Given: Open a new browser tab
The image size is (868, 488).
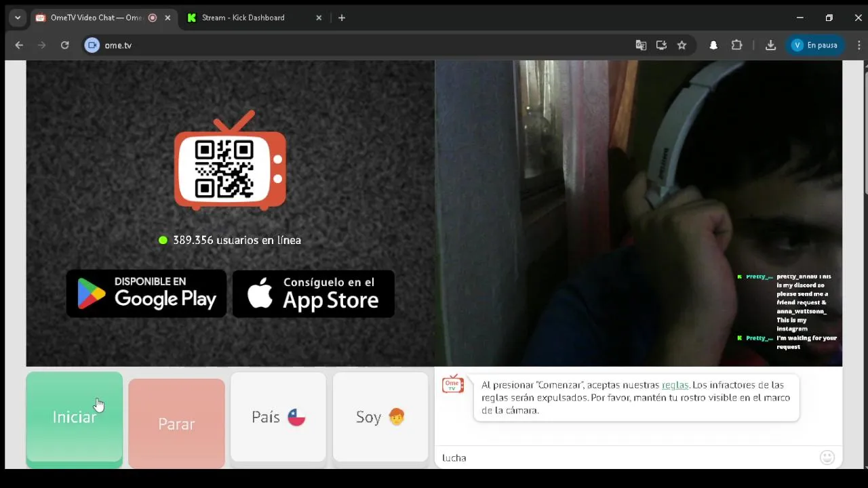Looking at the screenshot, I should [342, 18].
